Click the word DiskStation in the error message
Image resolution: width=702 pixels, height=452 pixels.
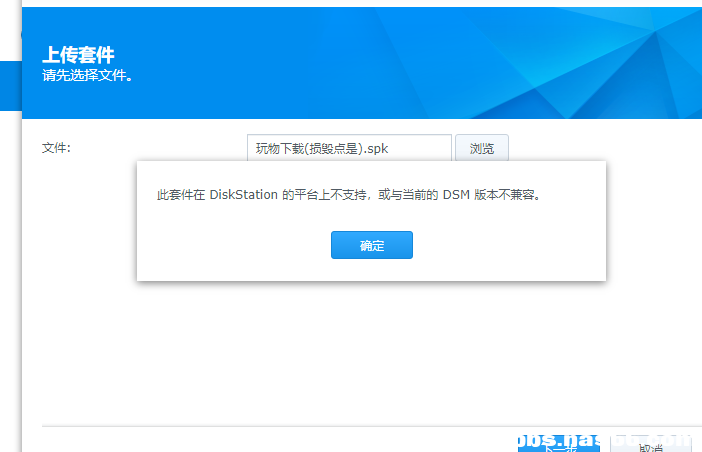click(243, 195)
